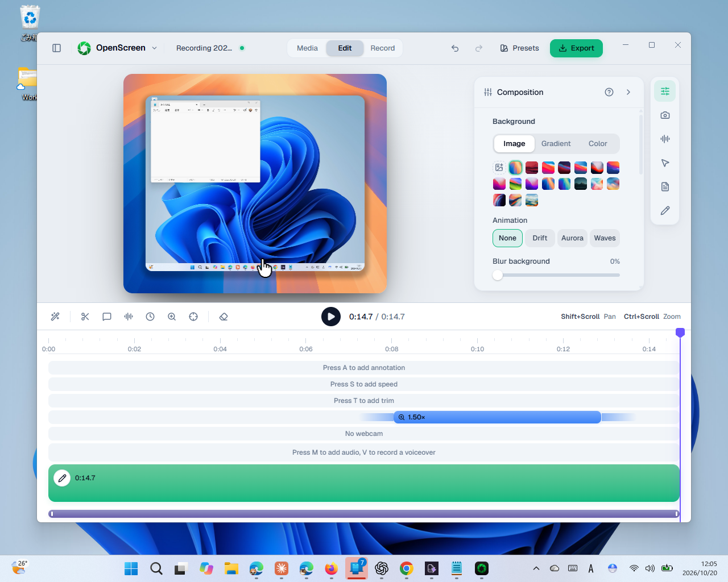This screenshot has width=728, height=582.
Task: Upload custom background image
Action: tap(499, 168)
